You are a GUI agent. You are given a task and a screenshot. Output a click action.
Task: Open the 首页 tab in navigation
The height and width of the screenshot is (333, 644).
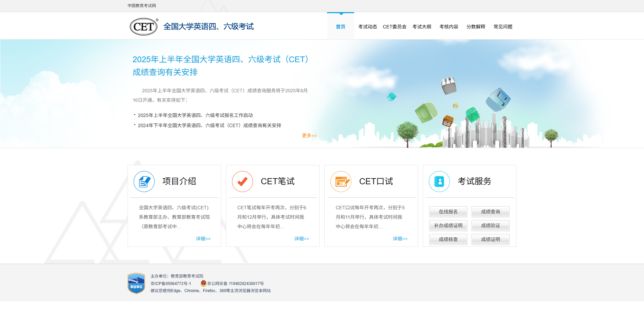340,26
